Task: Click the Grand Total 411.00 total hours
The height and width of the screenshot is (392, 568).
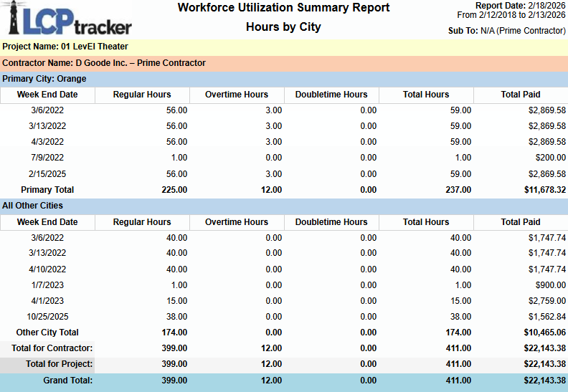Action: coord(458,381)
